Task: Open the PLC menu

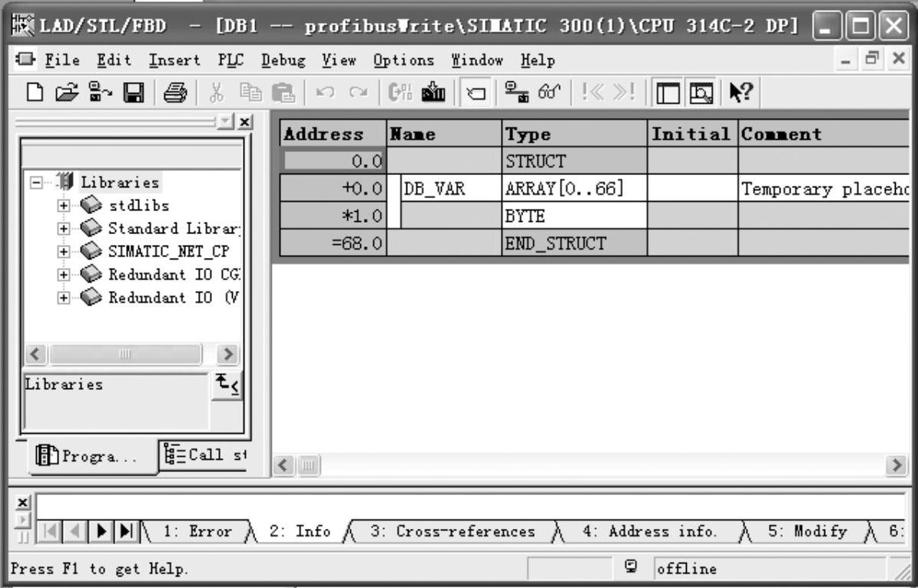Action: [x=230, y=61]
